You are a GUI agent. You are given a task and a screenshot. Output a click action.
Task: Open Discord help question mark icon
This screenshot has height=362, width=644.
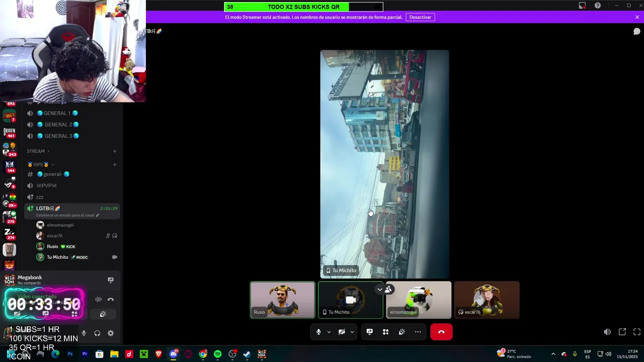pyautogui.click(x=598, y=6)
